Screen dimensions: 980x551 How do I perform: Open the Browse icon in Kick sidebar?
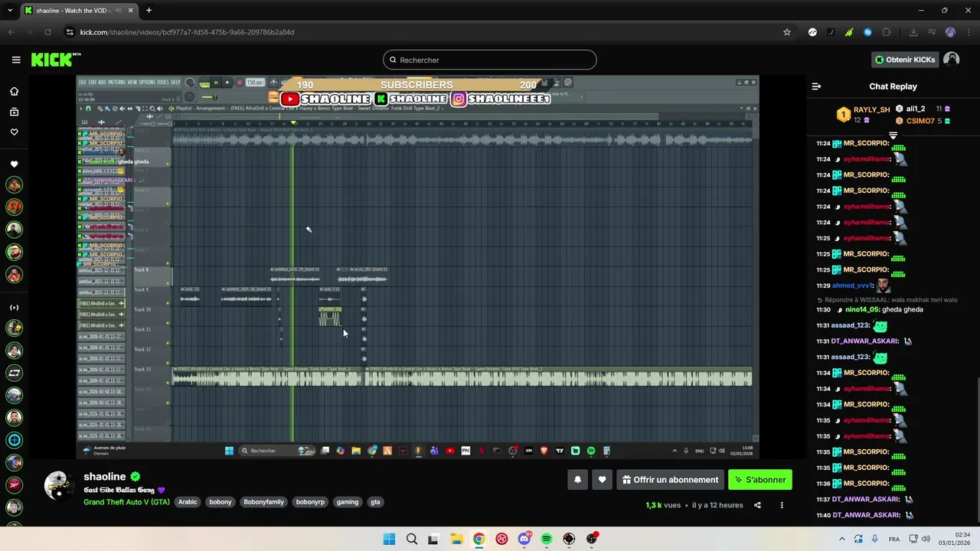click(14, 112)
